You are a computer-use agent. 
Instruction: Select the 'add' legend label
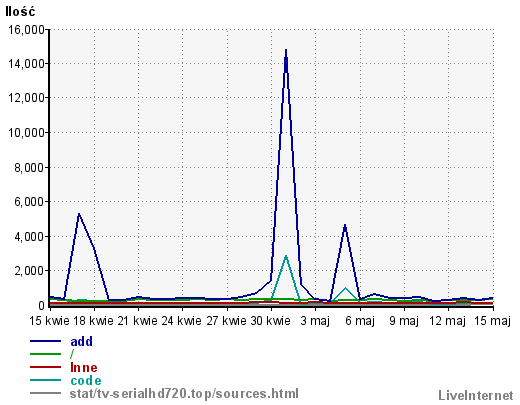click(x=81, y=341)
